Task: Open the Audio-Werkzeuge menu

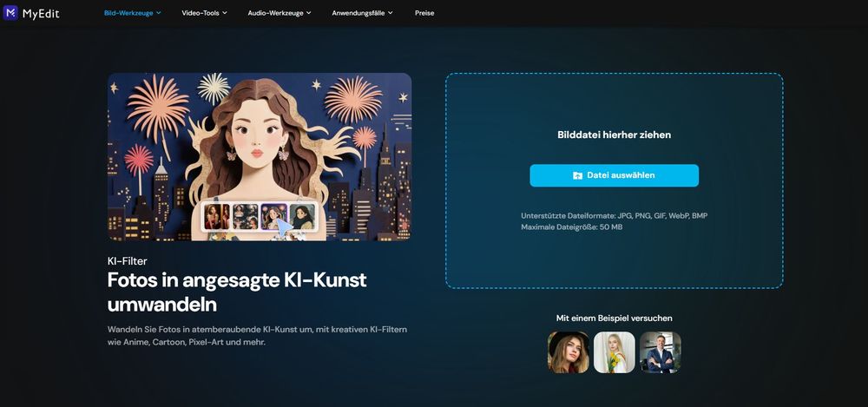Action: tap(279, 13)
